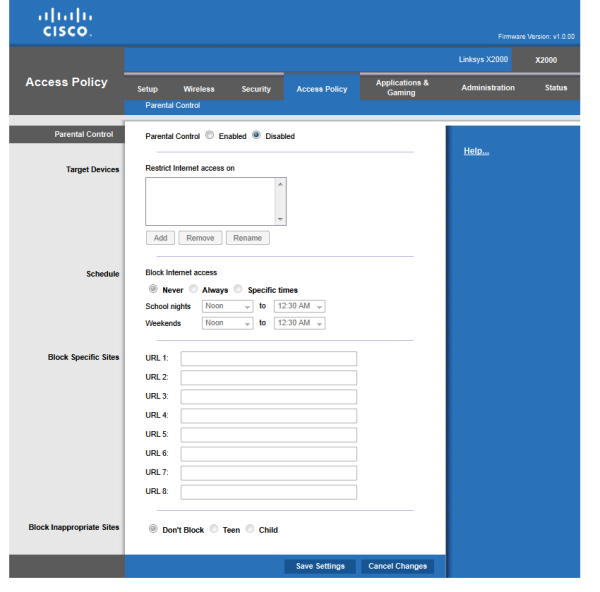Switch to the Wireless tab
The width and height of the screenshot is (600, 592).
[x=199, y=89]
